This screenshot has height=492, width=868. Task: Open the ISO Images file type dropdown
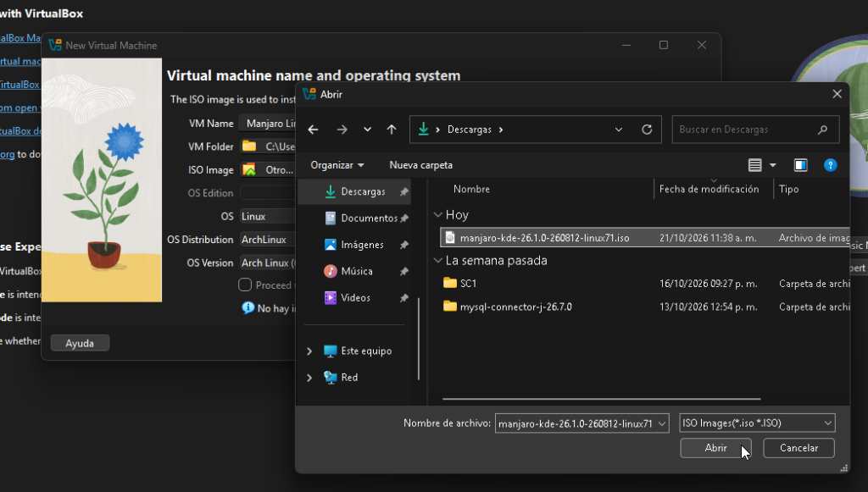(x=757, y=423)
